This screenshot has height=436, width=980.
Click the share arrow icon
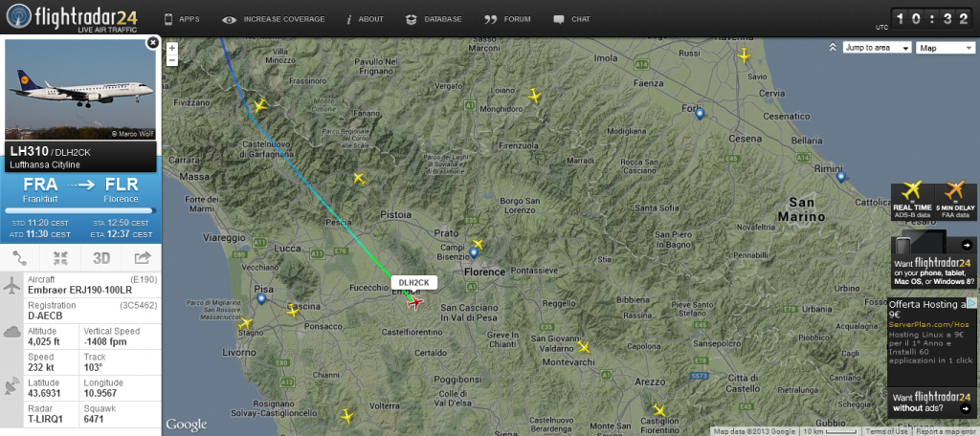143,257
